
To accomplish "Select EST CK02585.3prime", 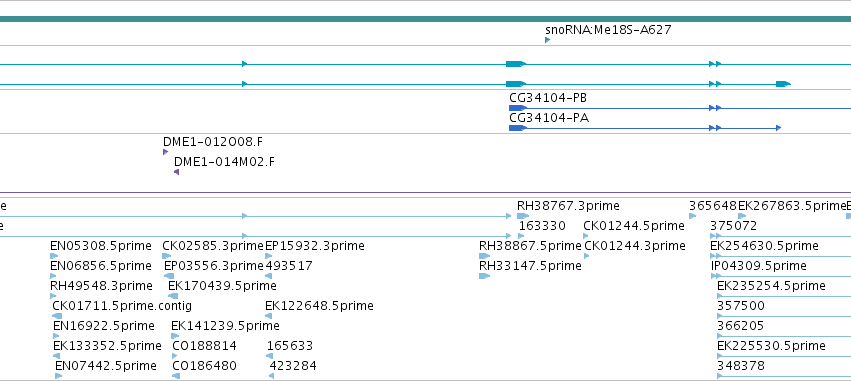I will pos(213,246).
